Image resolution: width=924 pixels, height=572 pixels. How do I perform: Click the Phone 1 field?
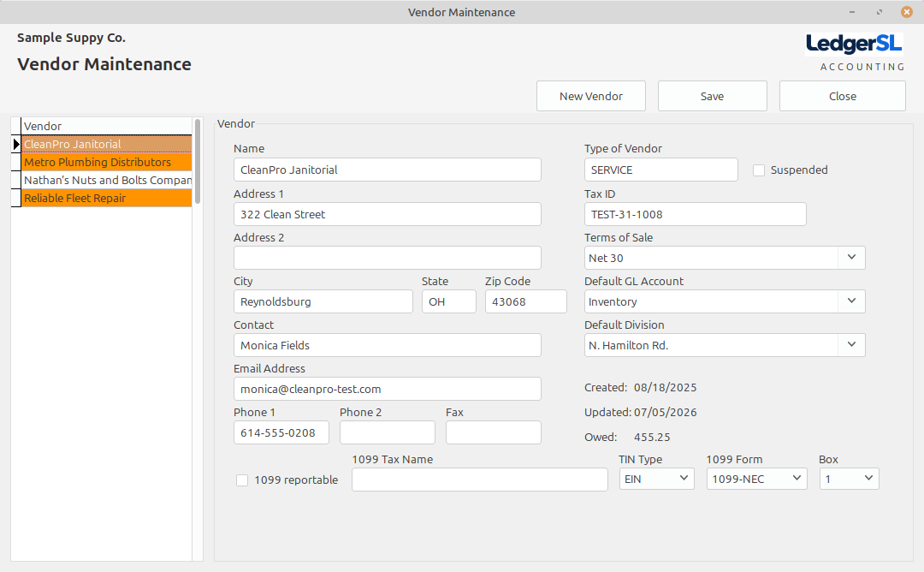[281, 432]
